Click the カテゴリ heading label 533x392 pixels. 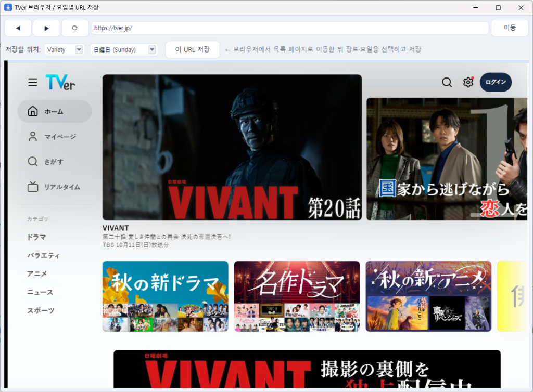point(37,219)
